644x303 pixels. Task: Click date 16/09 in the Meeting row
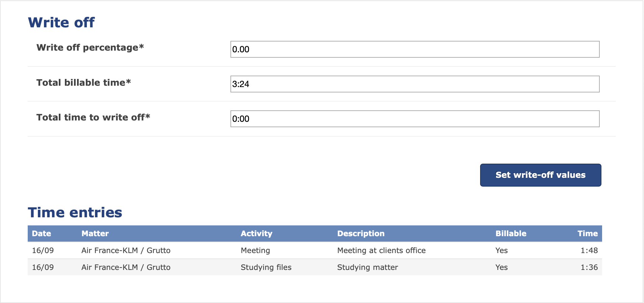click(43, 250)
